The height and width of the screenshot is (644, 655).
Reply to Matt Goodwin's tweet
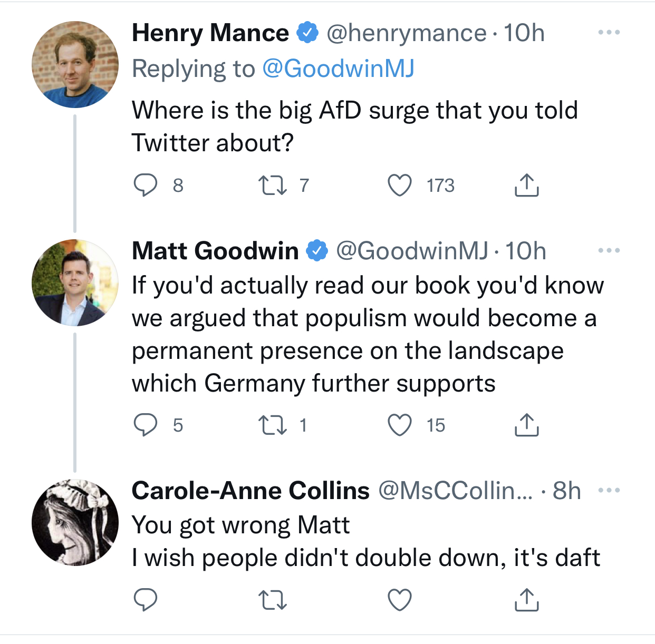(145, 425)
